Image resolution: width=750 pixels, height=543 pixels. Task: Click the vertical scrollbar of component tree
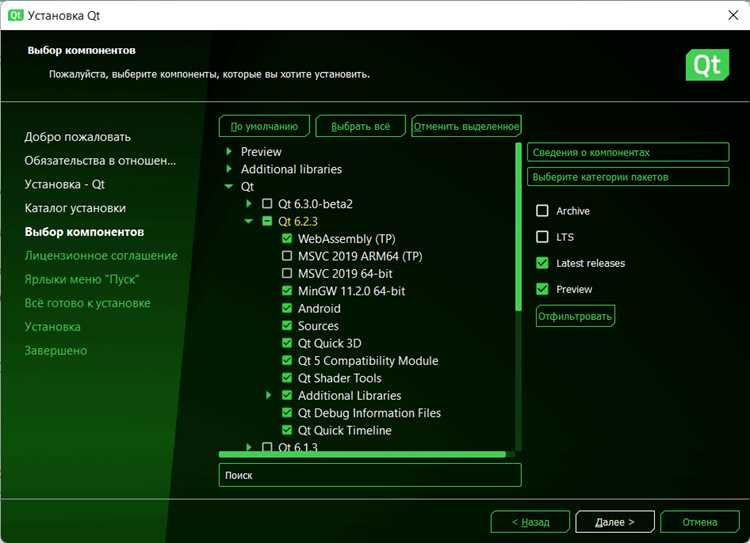518,227
